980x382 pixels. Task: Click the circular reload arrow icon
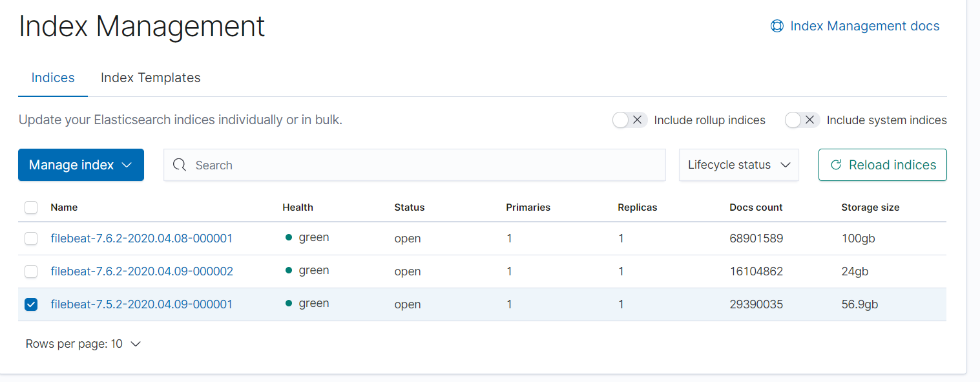tap(835, 165)
